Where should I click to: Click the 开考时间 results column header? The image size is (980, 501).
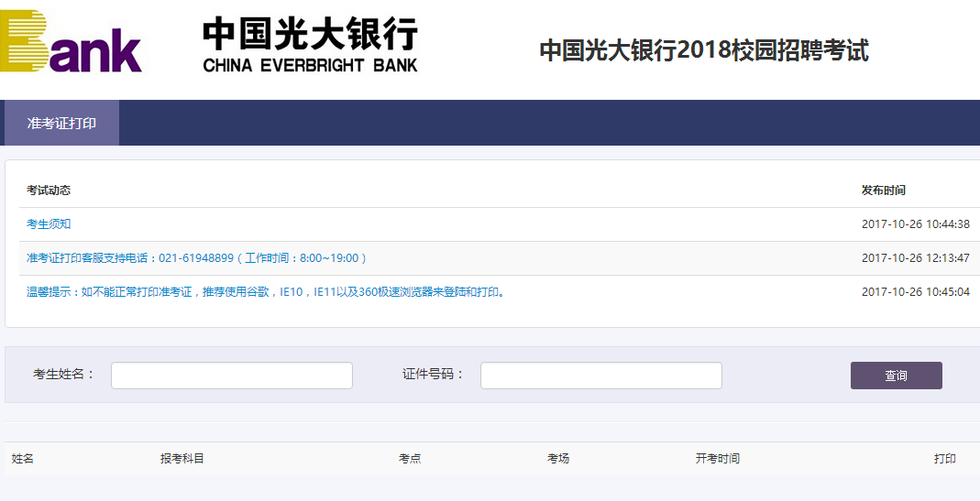click(x=718, y=459)
